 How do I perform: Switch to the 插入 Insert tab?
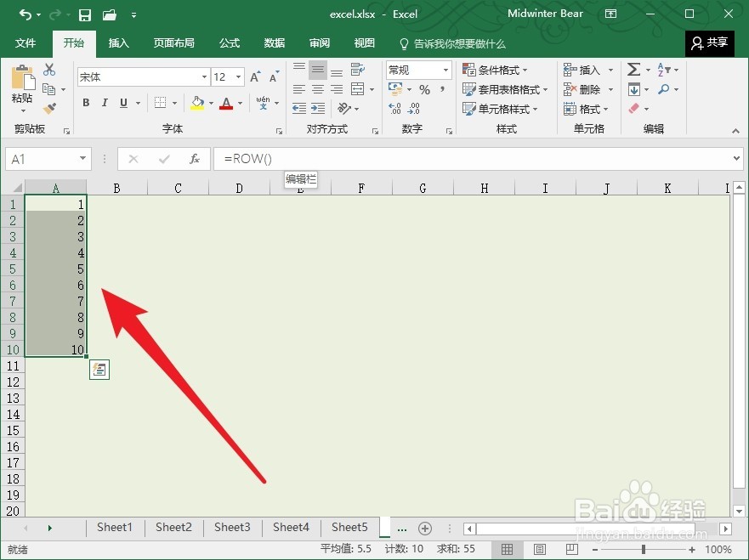pos(118,43)
